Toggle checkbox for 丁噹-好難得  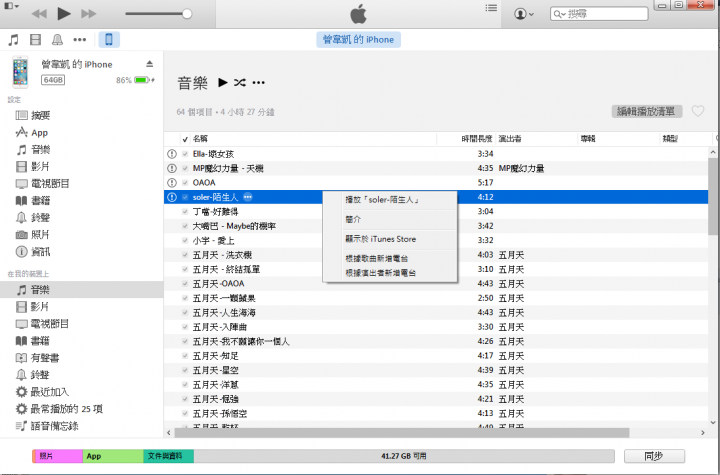click(x=185, y=212)
